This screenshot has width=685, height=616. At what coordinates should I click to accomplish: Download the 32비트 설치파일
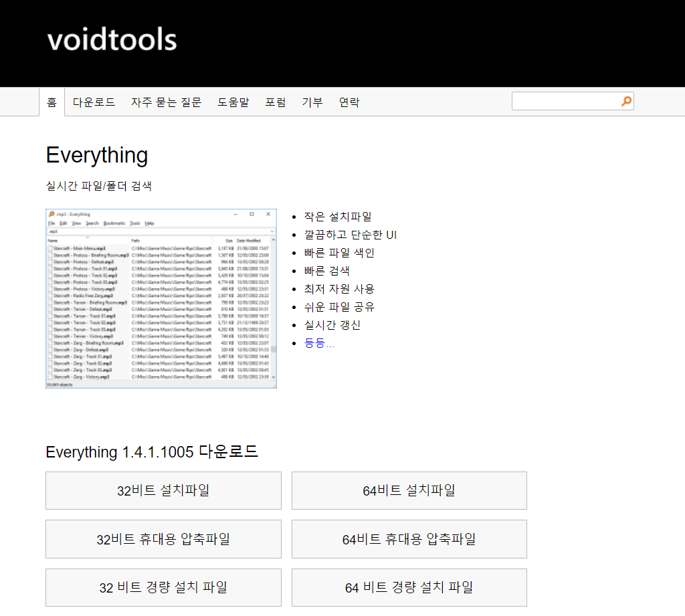[x=163, y=491]
